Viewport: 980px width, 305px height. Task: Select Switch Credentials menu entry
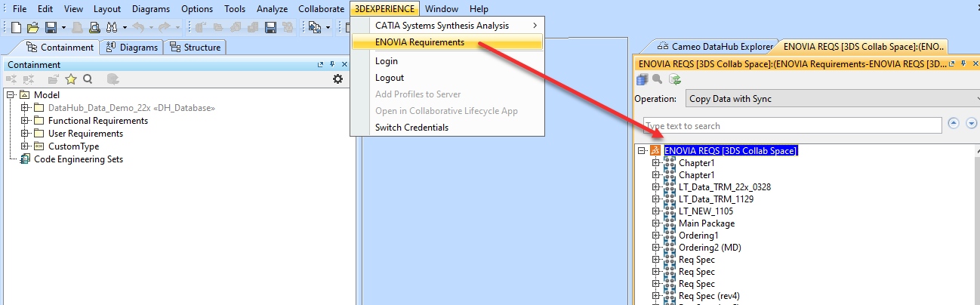[x=447, y=128]
